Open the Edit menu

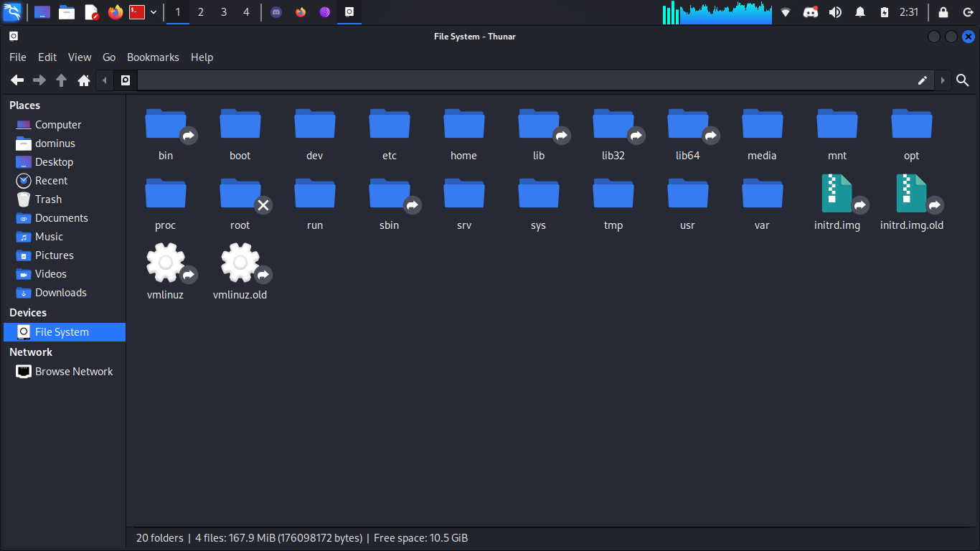(47, 57)
